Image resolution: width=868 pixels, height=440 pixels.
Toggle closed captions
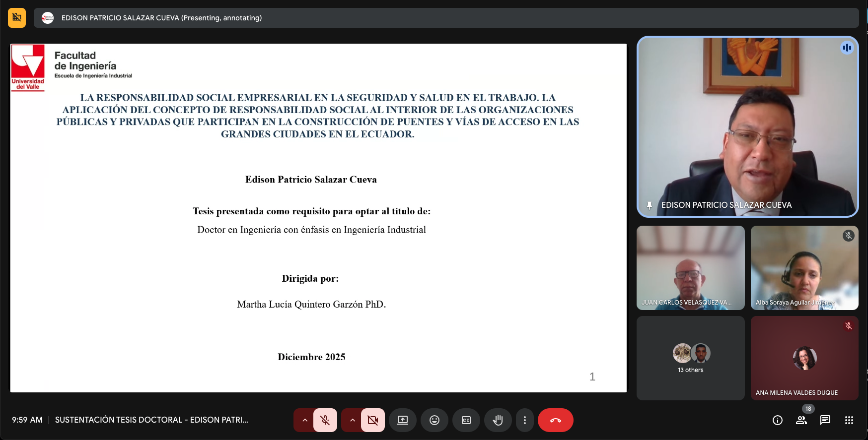click(466, 420)
